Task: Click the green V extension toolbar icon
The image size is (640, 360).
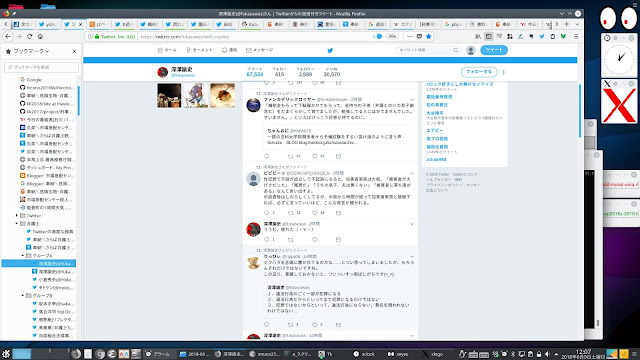Action: tap(563, 36)
